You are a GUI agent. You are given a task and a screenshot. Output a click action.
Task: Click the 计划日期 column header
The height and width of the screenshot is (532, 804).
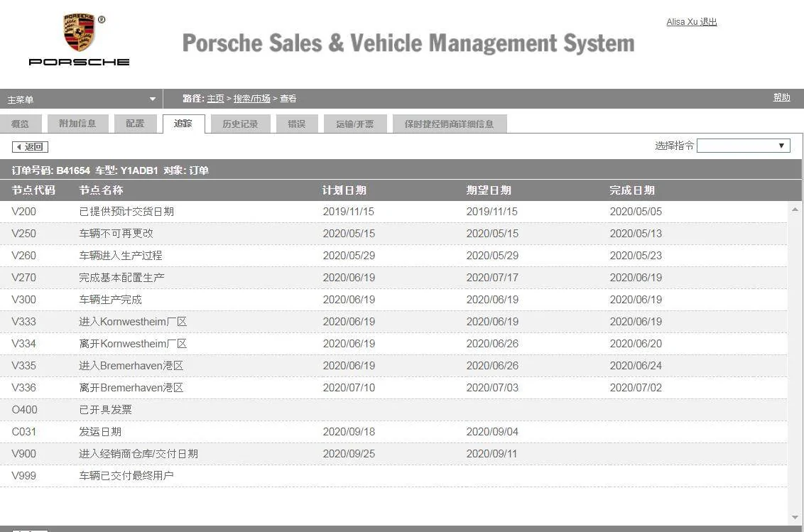click(344, 190)
